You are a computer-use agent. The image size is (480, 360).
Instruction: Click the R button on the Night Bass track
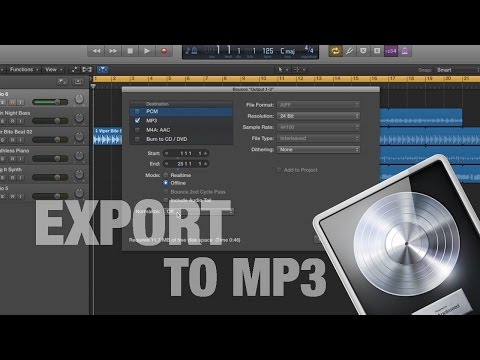coord(12,121)
